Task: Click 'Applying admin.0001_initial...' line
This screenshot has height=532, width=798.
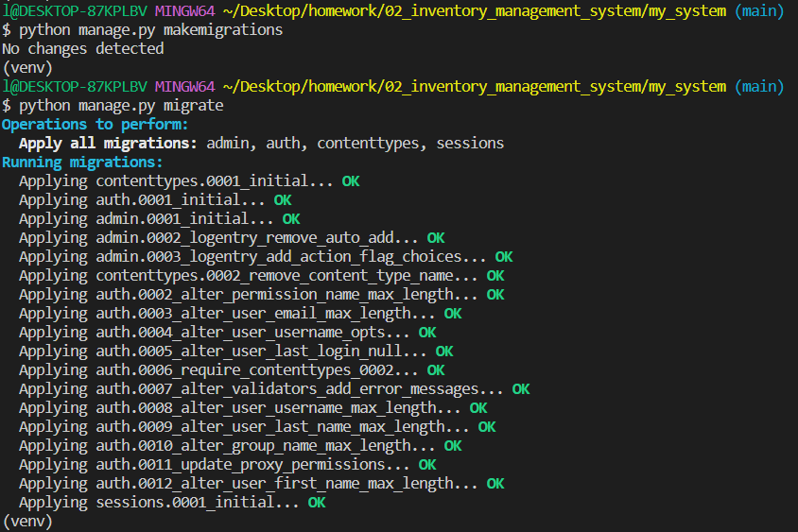Action: (159, 218)
